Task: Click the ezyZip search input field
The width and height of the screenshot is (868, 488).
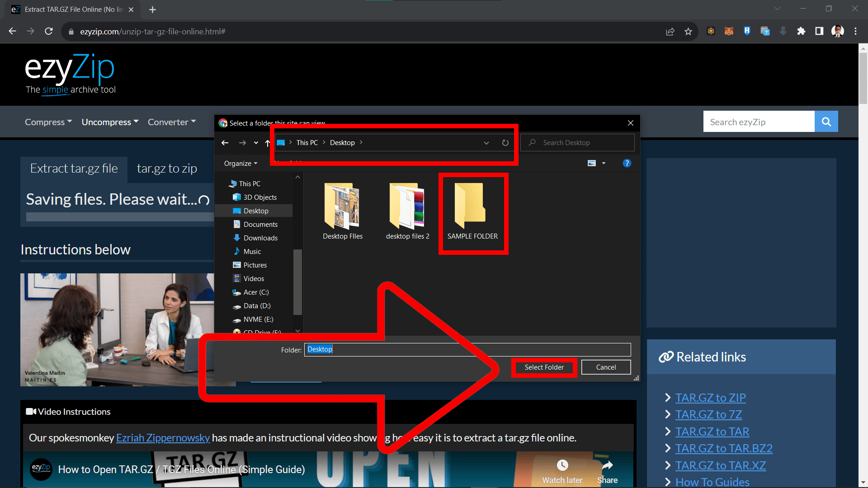Action: pos(759,122)
